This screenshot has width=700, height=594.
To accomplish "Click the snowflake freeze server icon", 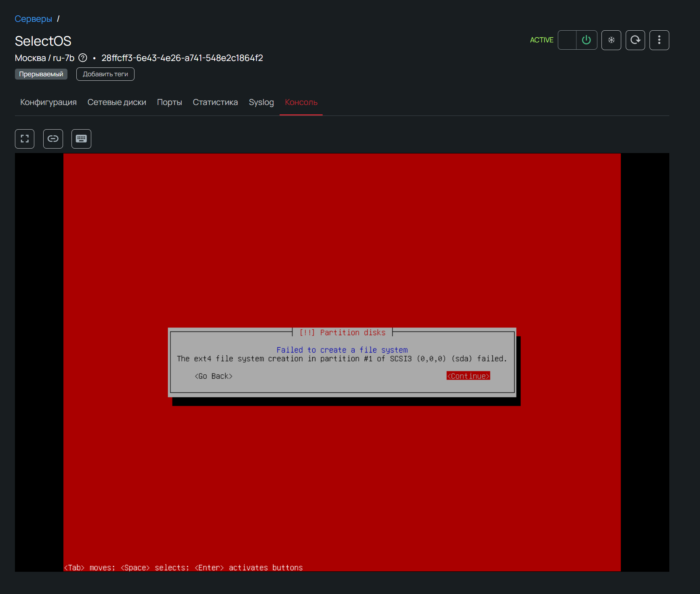I will (x=611, y=40).
